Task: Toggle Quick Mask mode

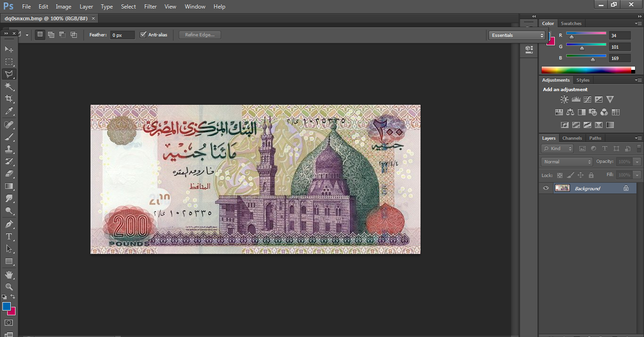Action: click(9, 323)
